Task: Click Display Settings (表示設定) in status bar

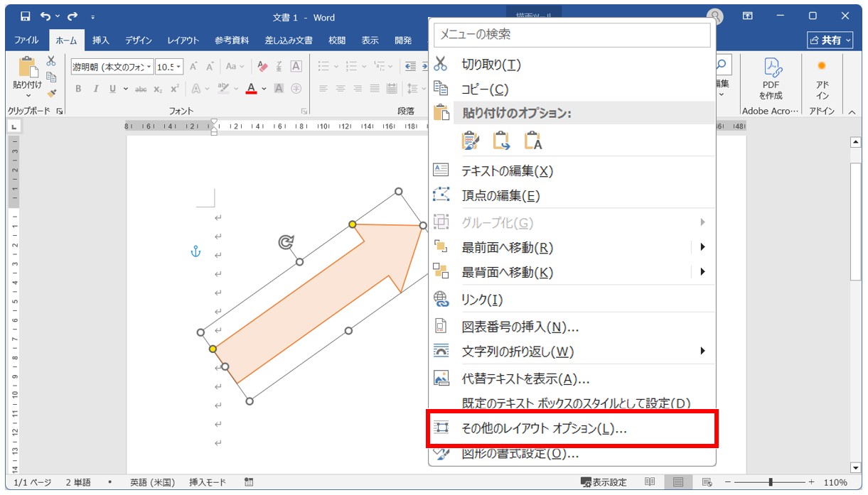Action: coord(604,482)
